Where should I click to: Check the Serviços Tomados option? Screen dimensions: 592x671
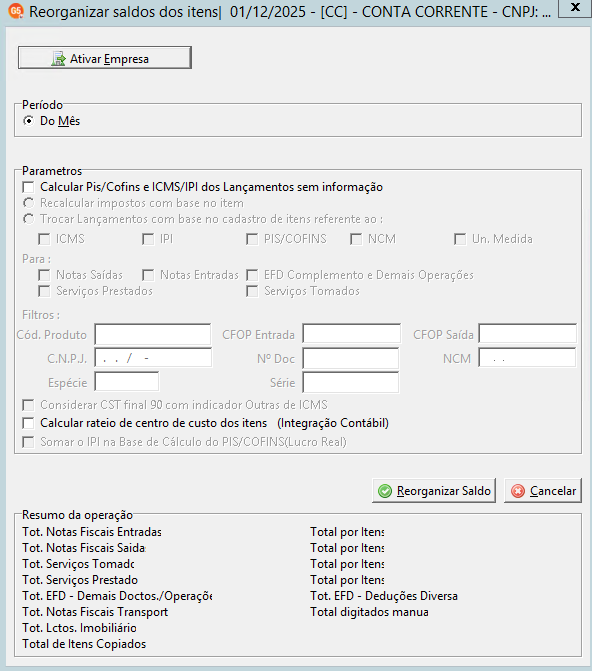tap(252, 291)
